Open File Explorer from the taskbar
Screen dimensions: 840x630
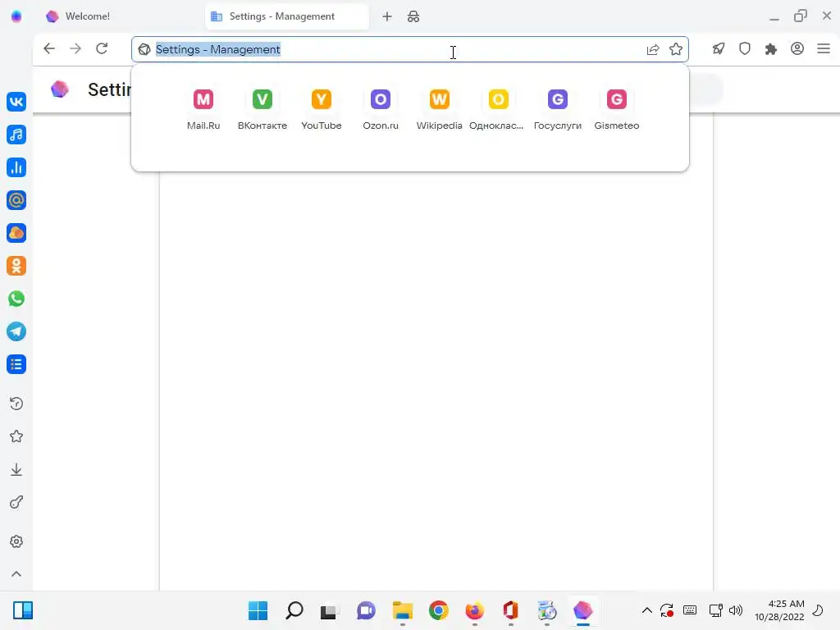pyautogui.click(x=402, y=610)
